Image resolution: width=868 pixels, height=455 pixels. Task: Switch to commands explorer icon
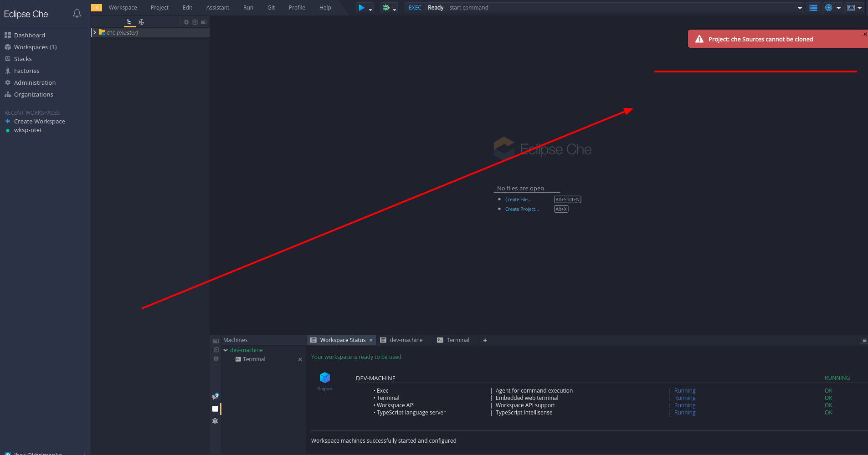click(141, 22)
